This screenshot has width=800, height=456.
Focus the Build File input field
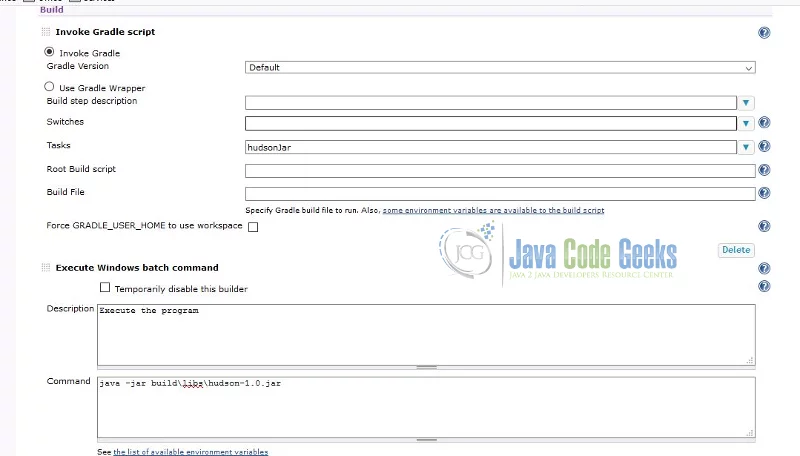click(500, 194)
